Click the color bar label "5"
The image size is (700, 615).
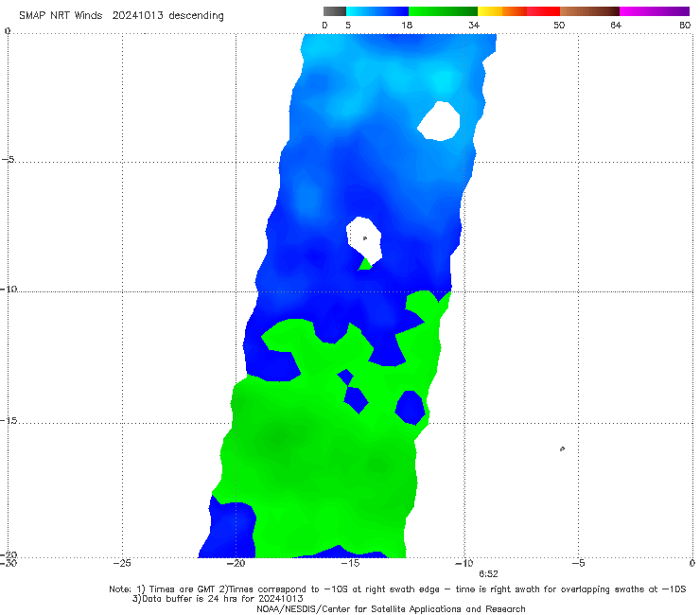(348, 25)
